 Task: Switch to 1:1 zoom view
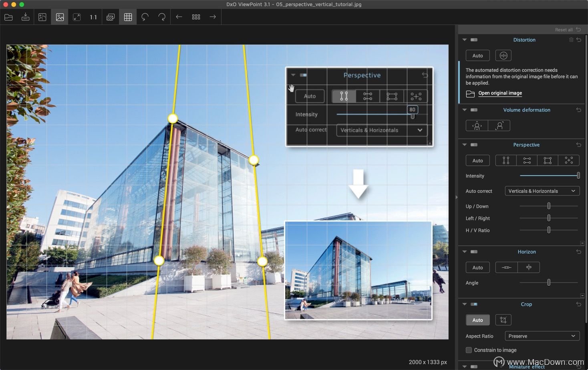[93, 17]
